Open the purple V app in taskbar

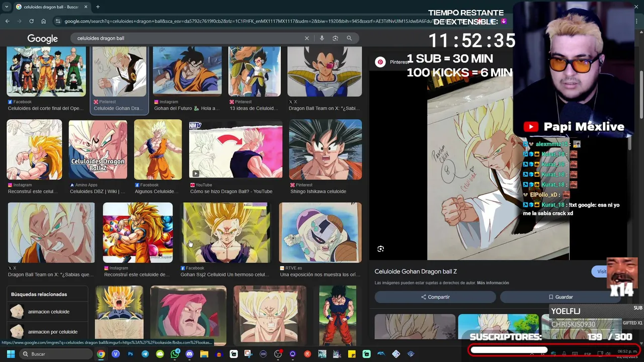click(116, 354)
